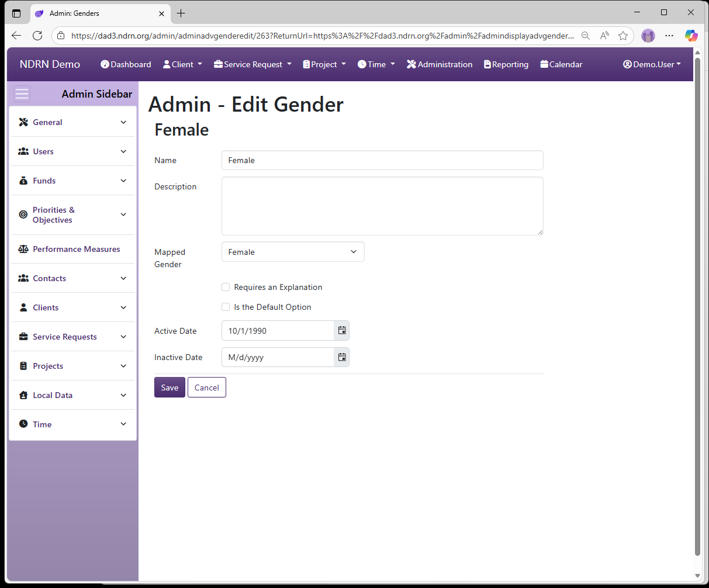
Task: Click the browser back arrow
Action: 16,36
